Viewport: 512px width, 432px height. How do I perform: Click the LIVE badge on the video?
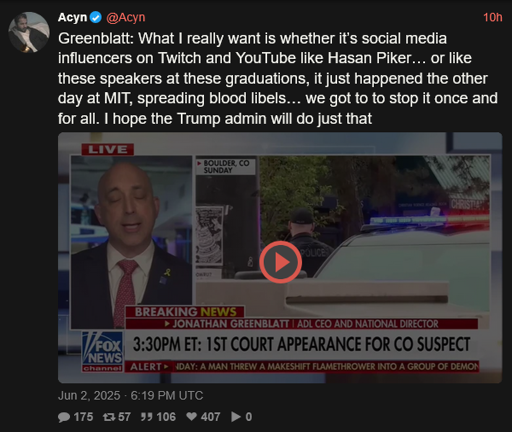pos(108,149)
